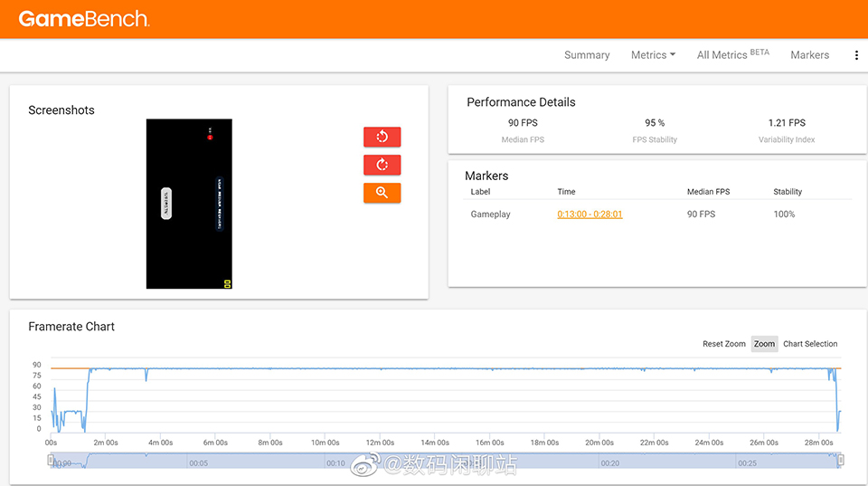
Task: Go to All Metrics BETA page
Action: [x=732, y=55]
